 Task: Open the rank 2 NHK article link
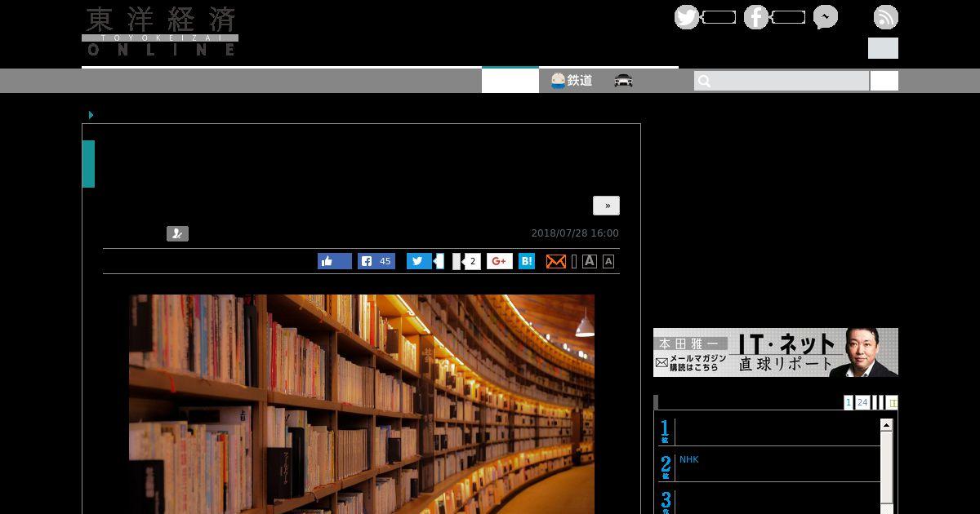pyautogui.click(x=689, y=459)
